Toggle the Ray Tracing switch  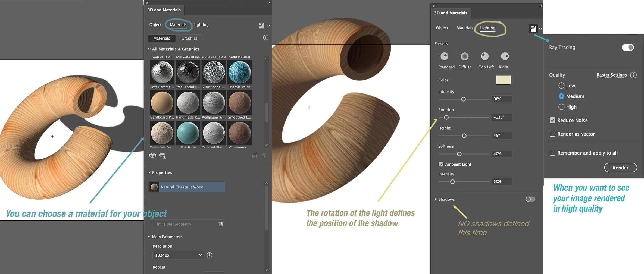click(628, 48)
